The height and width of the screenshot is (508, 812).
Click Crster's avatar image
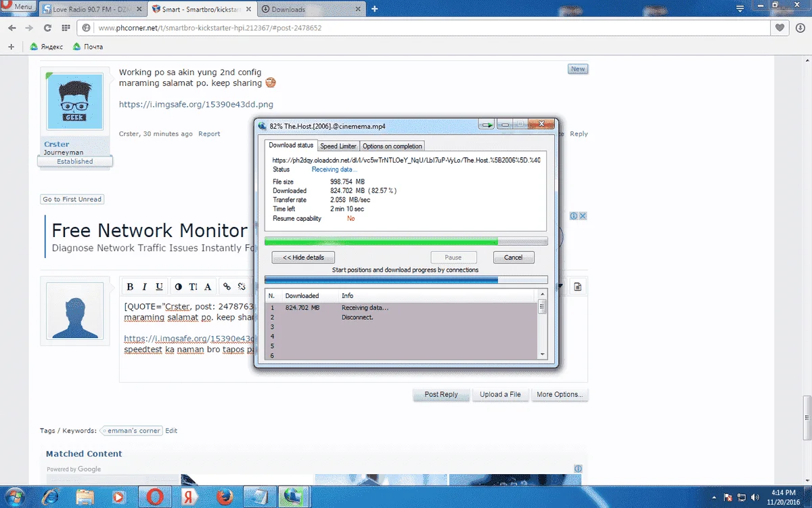(74, 102)
